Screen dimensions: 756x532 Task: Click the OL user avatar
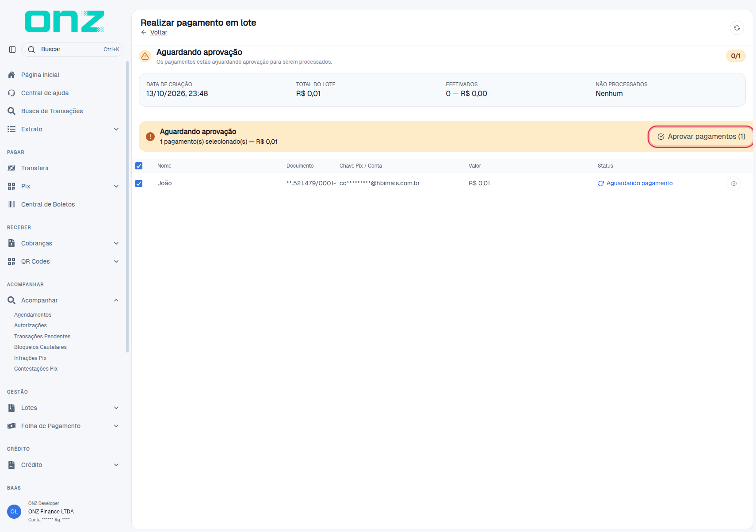coord(14,512)
